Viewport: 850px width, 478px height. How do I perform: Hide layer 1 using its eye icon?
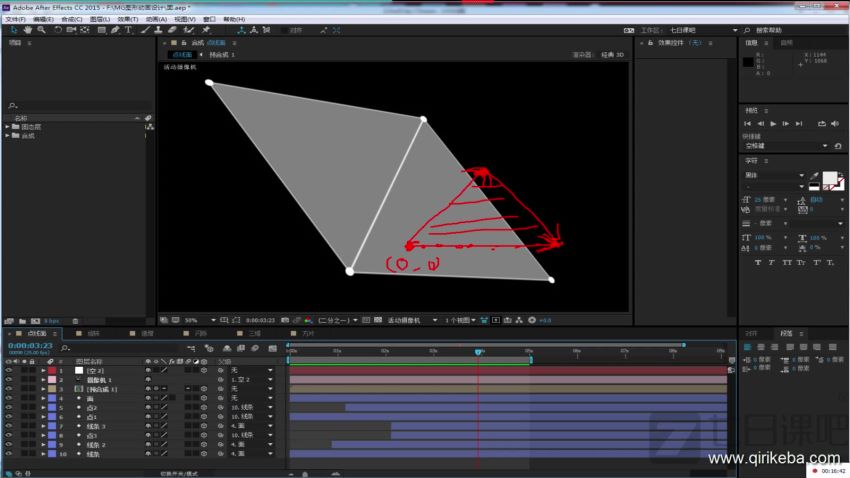[x=9, y=370]
